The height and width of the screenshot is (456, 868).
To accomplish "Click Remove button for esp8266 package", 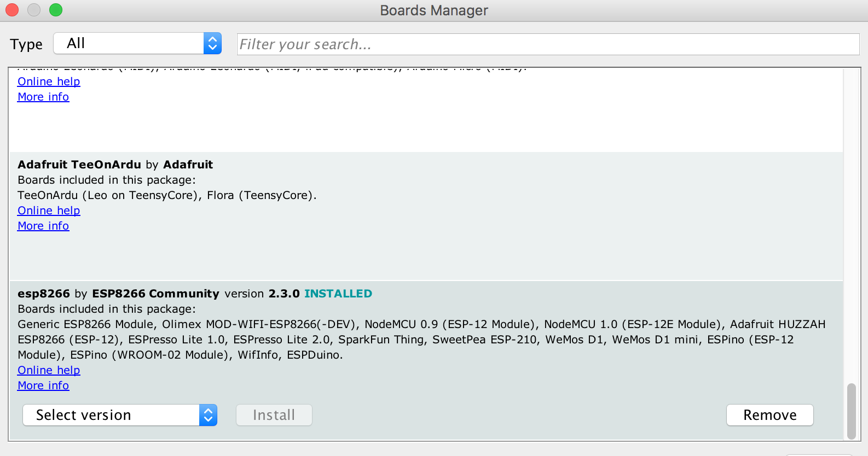I will [x=770, y=415].
